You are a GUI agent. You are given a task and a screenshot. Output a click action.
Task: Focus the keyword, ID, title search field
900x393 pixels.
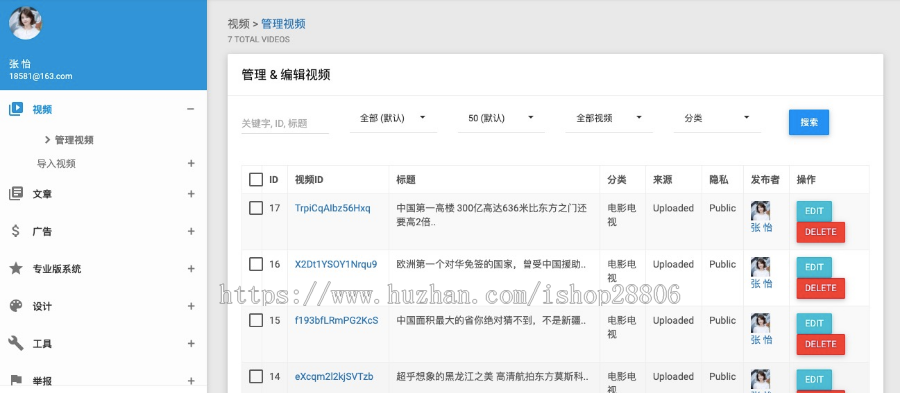pos(285,123)
